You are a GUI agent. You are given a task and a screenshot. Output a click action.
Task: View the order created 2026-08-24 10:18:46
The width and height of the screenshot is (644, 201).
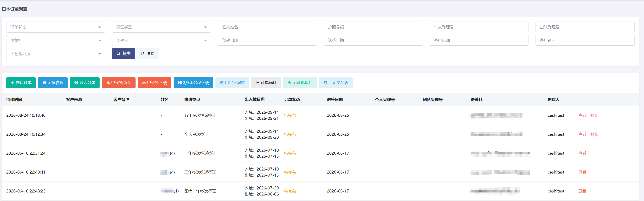pyautogui.click(x=582, y=115)
